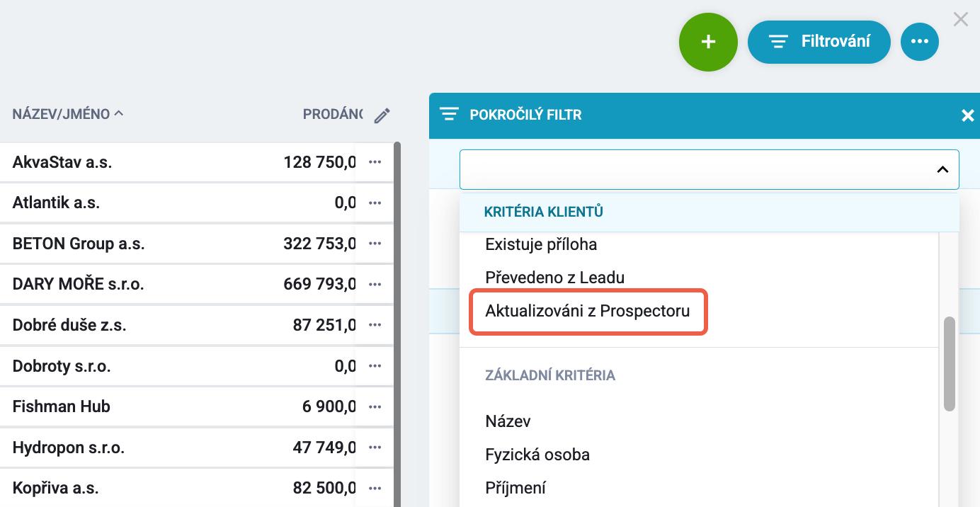The width and height of the screenshot is (980, 507).
Task: Open row menu for BETON Group a.s.
Action: pyautogui.click(x=375, y=244)
